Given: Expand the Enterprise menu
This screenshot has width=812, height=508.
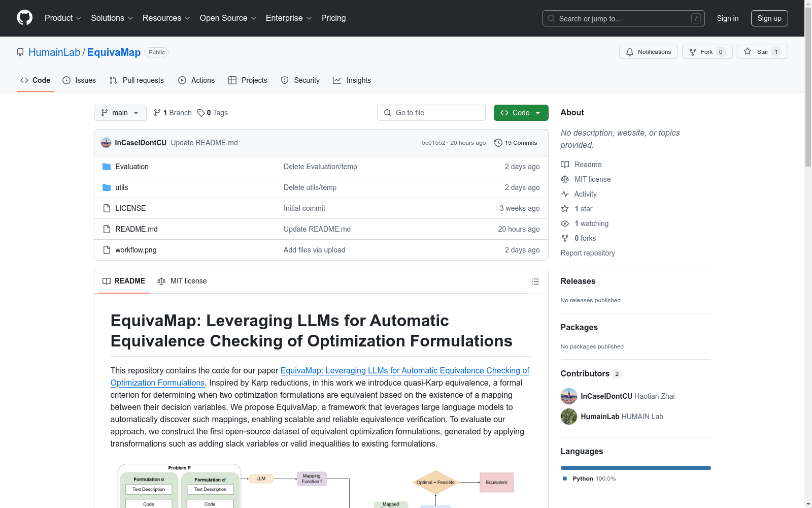Looking at the screenshot, I should tap(289, 18).
